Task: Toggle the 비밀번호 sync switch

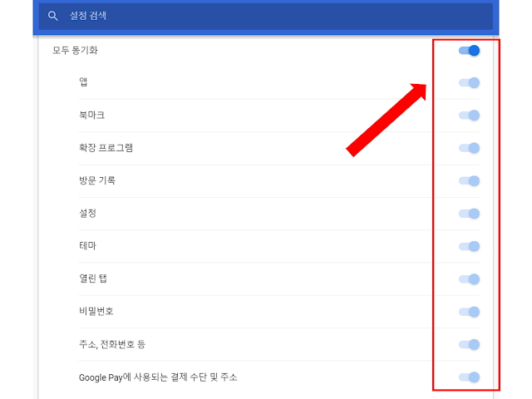Action: click(x=469, y=312)
